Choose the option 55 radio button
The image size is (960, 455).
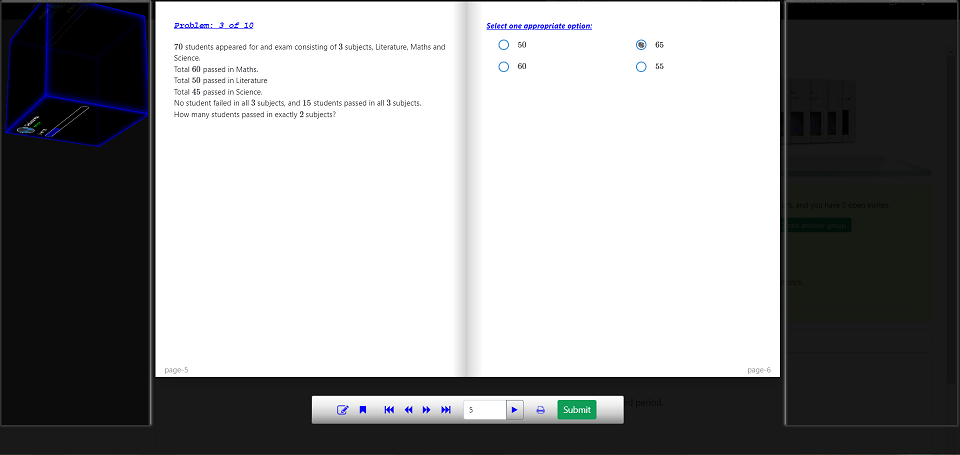pyautogui.click(x=641, y=67)
